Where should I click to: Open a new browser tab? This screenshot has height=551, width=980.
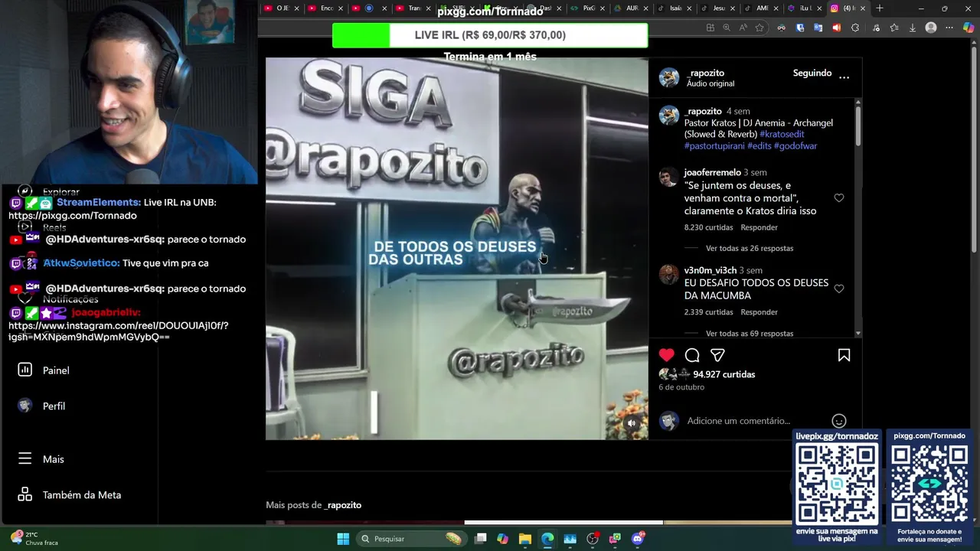tap(880, 8)
